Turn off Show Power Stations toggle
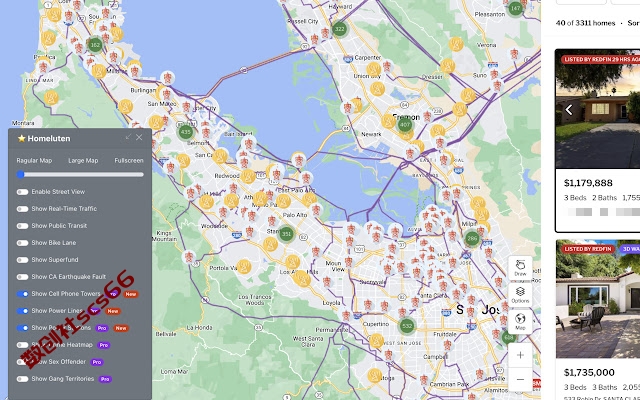 pyautogui.click(x=22, y=328)
